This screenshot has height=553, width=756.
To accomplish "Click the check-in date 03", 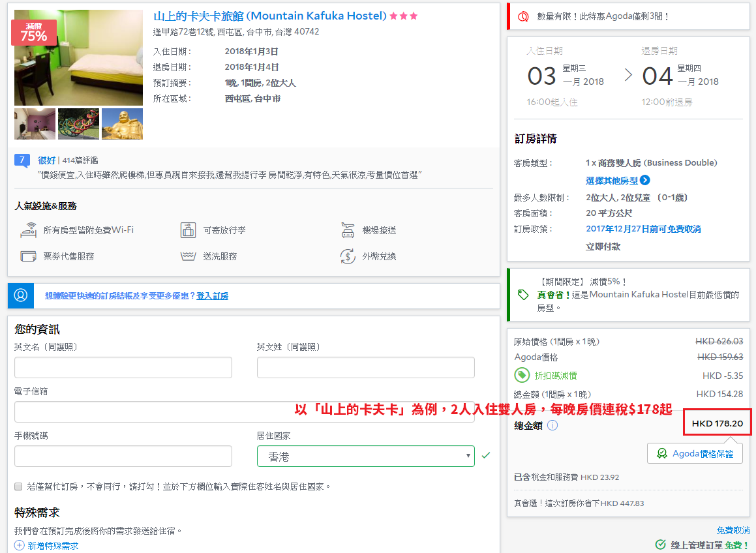I will (542, 76).
